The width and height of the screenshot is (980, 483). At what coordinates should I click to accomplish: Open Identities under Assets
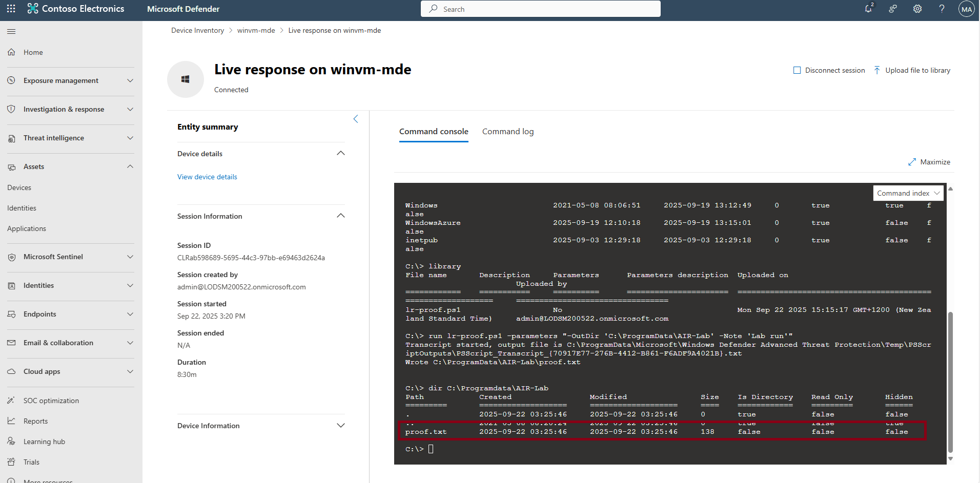(x=22, y=208)
